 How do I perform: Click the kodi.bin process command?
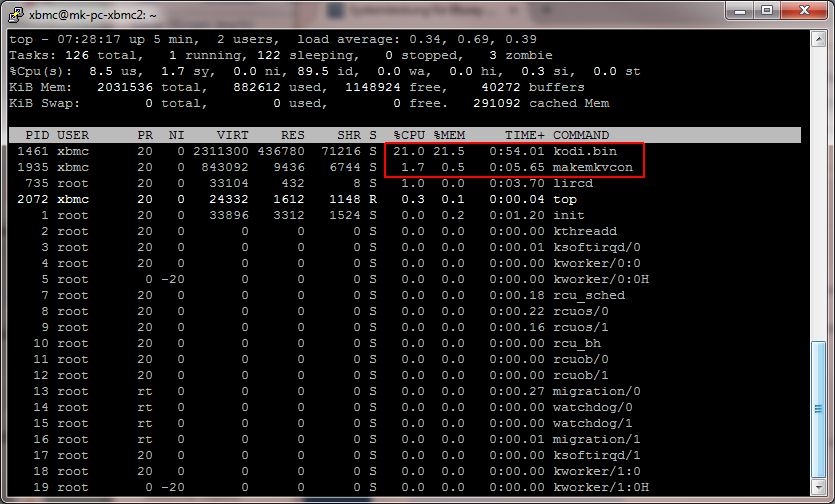pos(585,151)
